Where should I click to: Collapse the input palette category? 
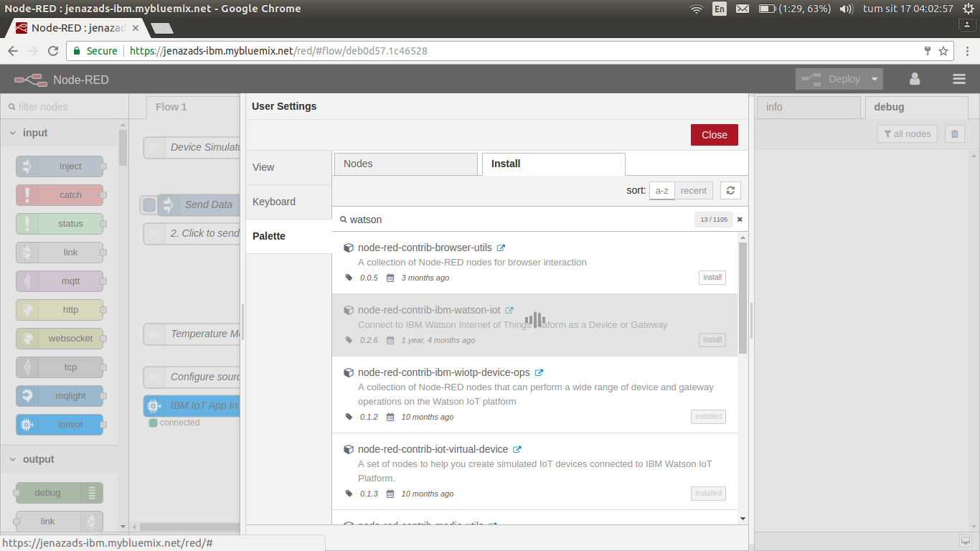[x=59, y=133]
